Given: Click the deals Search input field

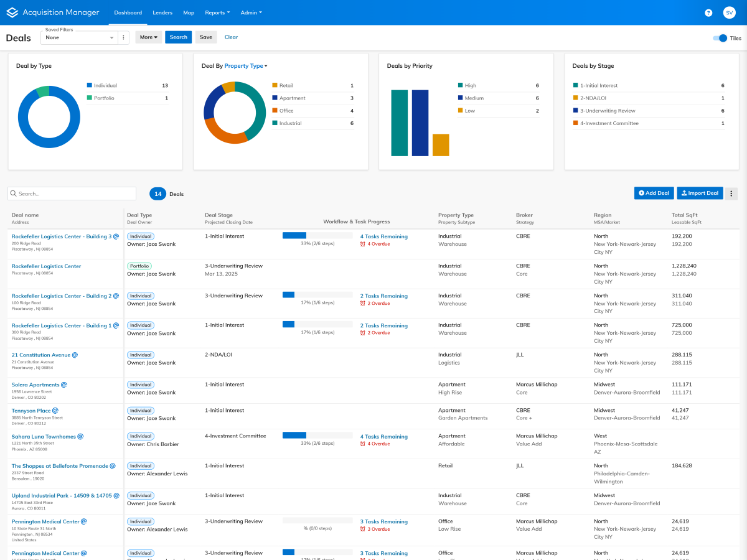Looking at the screenshot, I should pyautogui.click(x=72, y=194).
